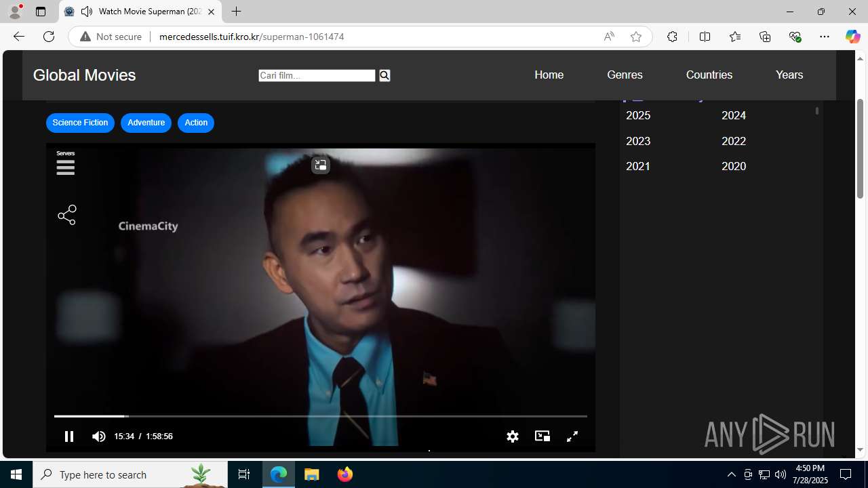The height and width of the screenshot is (488, 868).
Task: Open Browser essentials icon
Action: point(795,37)
